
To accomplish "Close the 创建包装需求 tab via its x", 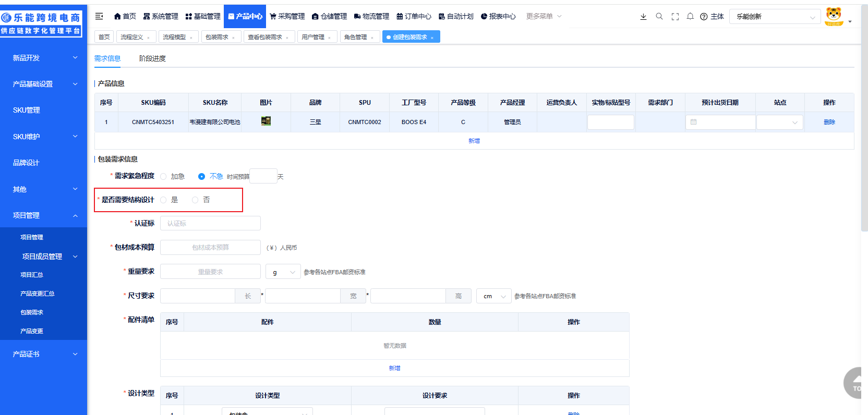I will click(432, 38).
